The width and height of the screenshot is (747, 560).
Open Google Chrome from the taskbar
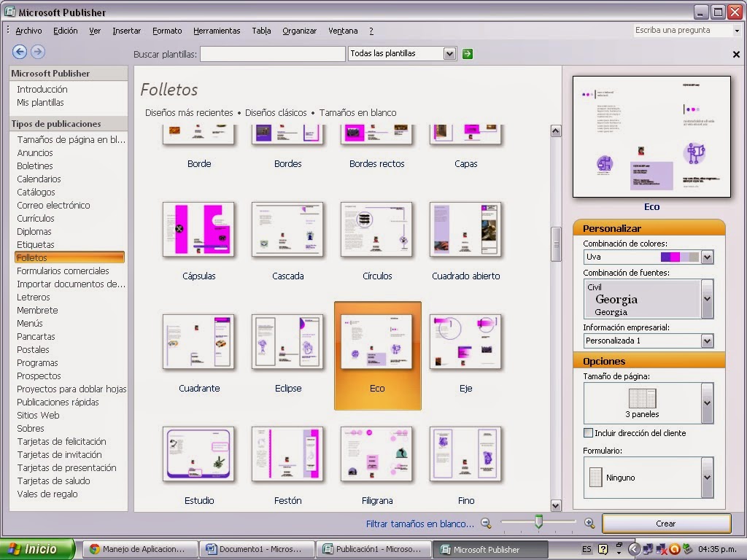coord(141,549)
